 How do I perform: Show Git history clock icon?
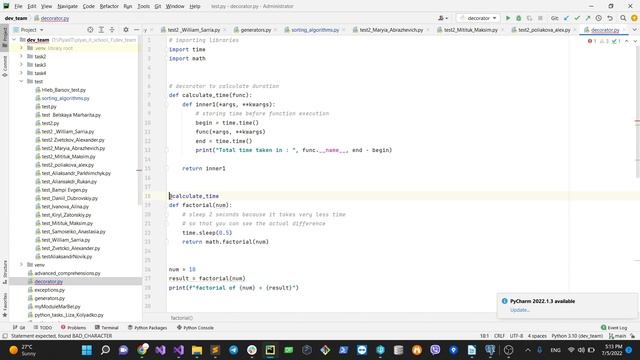(x=598, y=18)
